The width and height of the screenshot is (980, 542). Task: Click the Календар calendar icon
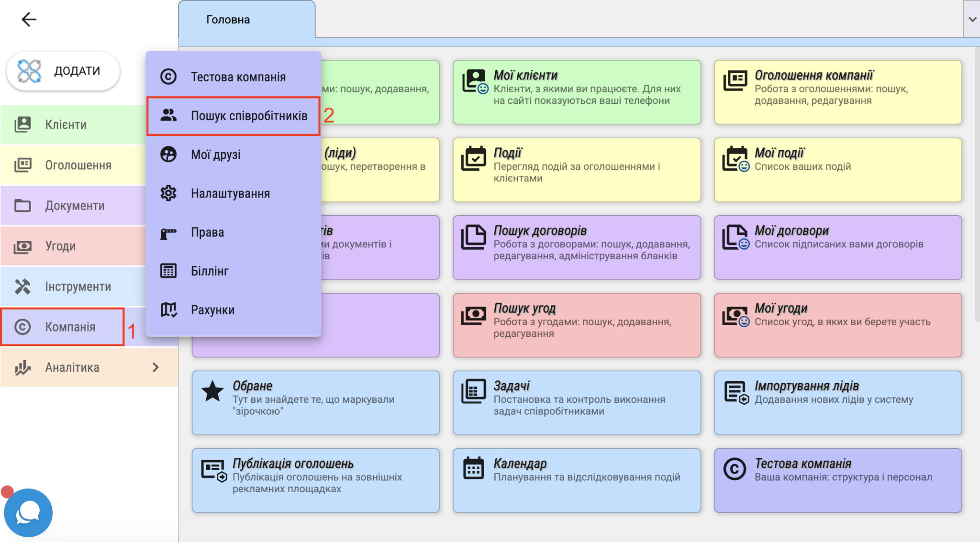point(474,468)
